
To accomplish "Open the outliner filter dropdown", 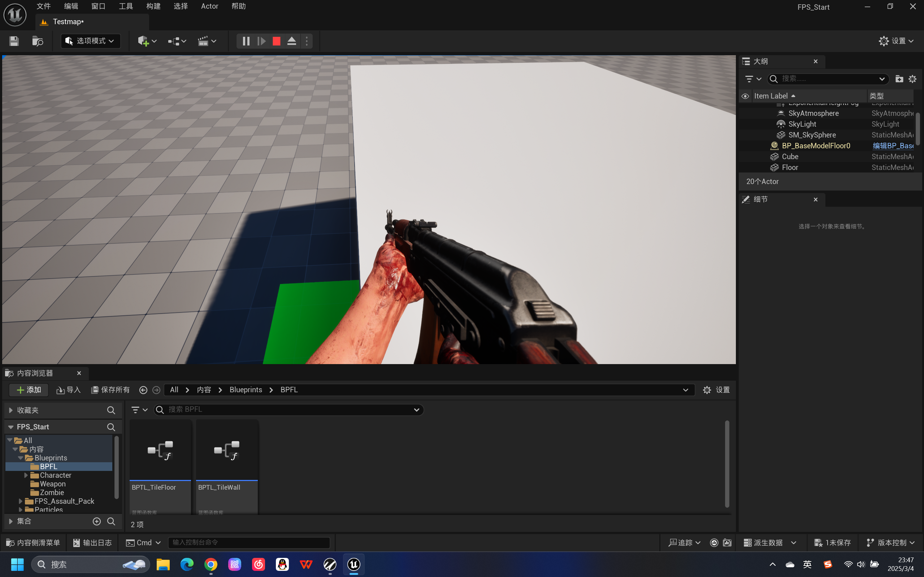I will click(x=753, y=79).
